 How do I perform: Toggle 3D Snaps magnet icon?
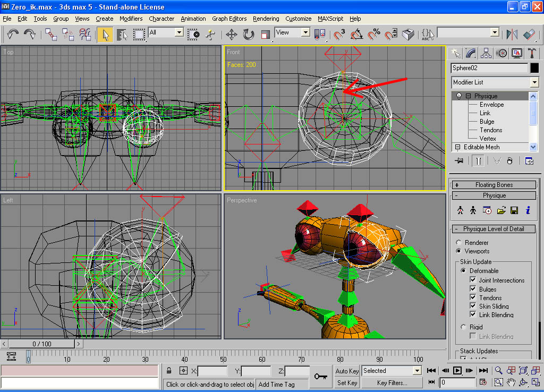(339, 35)
